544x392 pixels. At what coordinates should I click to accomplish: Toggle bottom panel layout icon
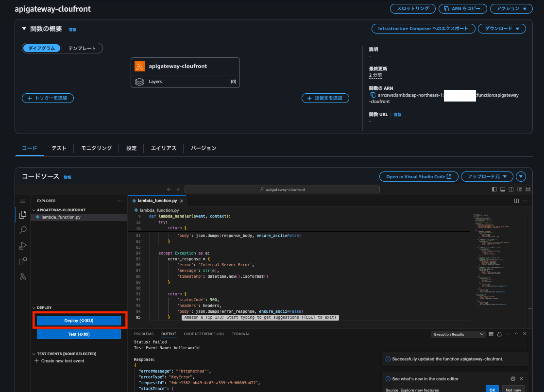pyautogui.click(x=503, y=189)
